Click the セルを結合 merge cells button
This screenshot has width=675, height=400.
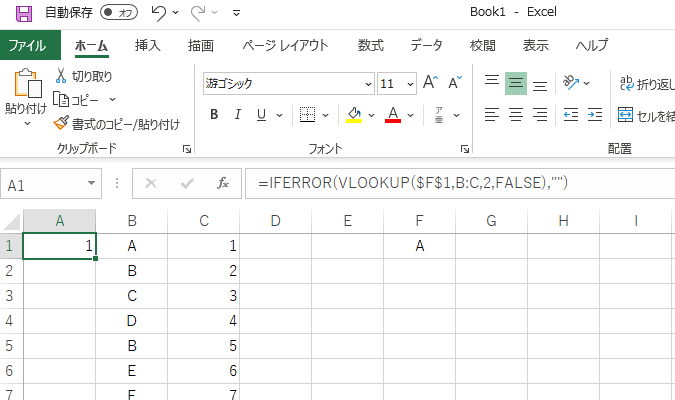tap(646, 115)
